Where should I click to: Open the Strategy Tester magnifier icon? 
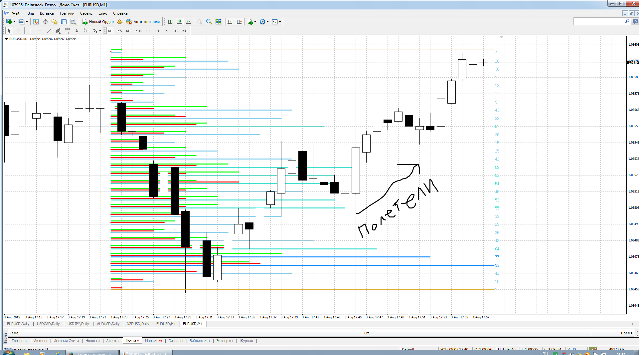73,22
